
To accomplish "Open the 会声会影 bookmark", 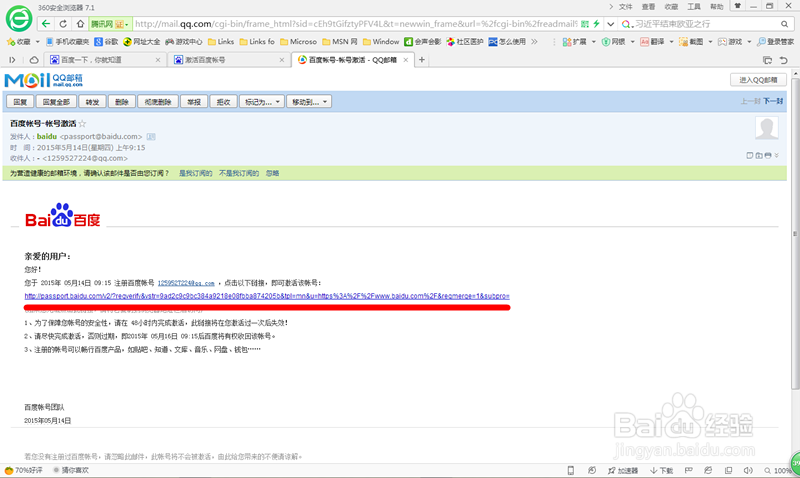I will click(422, 41).
